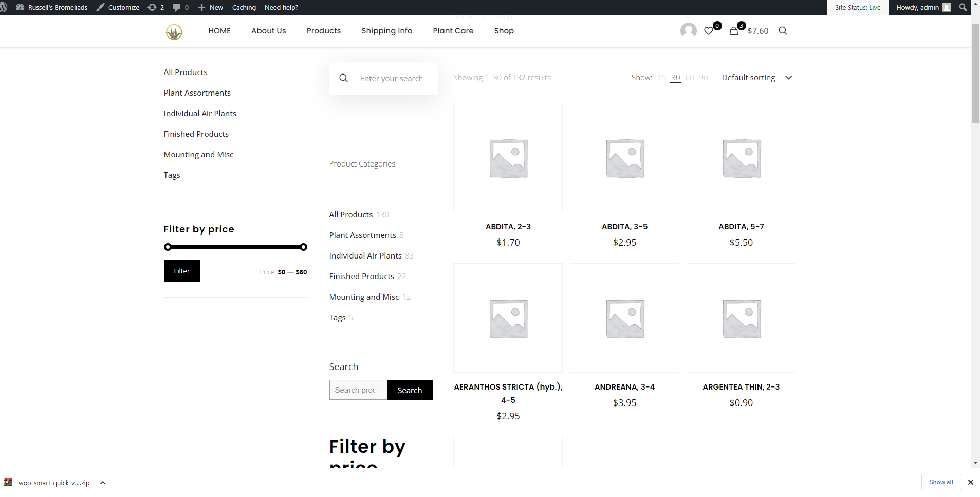Image resolution: width=980 pixels, height=497 pixels.
Task: Apply the price Filter button
Action: point(182,271)
